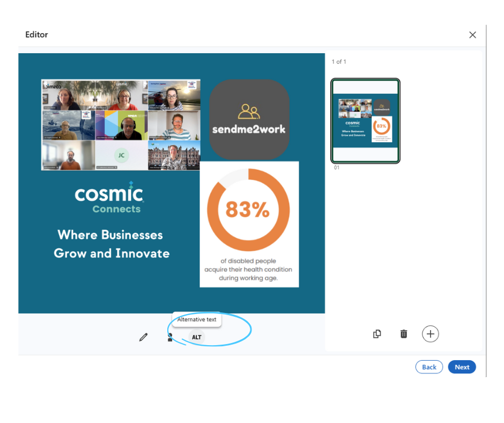Close the Editor dialog
The height and width of the screenshot is (423, 504).
[472, 35]
